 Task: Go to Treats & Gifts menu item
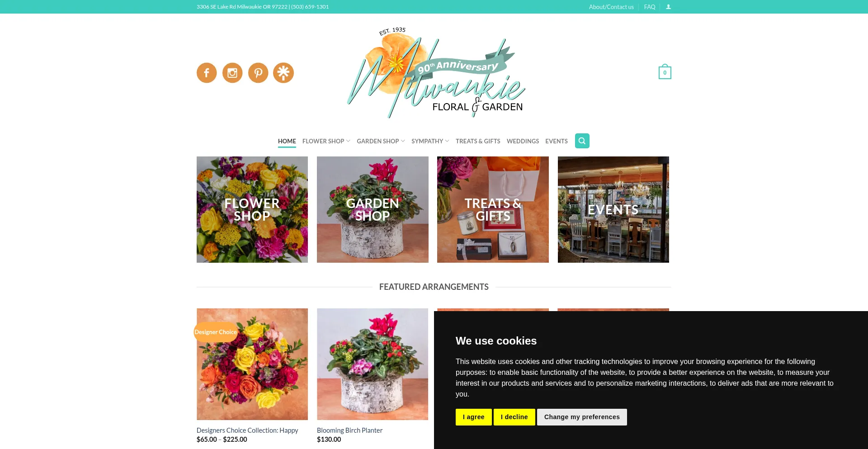pyautogui.click(x=478, y=141)
